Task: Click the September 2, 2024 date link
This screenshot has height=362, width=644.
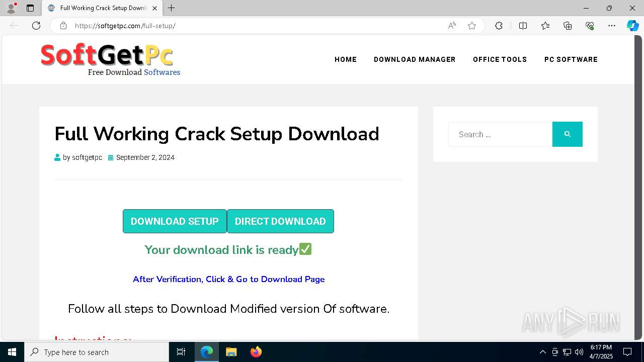Action: [x=145, y=157]
